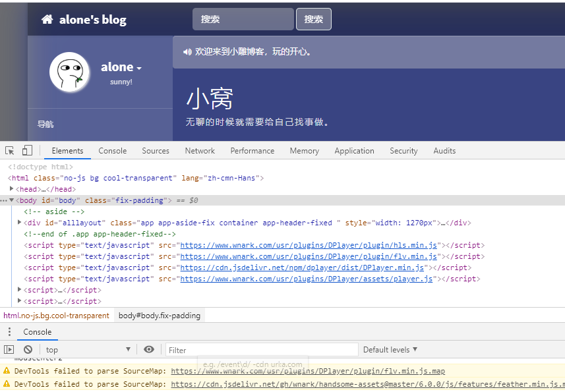Click the 搜索 search button
The width and height of the screenshot is (565, 392).
coord(314,20)
